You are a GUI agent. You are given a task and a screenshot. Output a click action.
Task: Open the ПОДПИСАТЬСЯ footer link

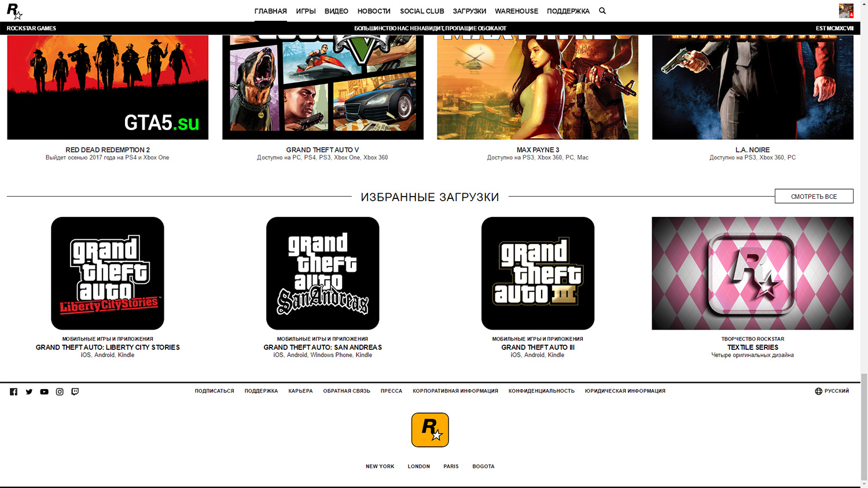coord(214,391)
